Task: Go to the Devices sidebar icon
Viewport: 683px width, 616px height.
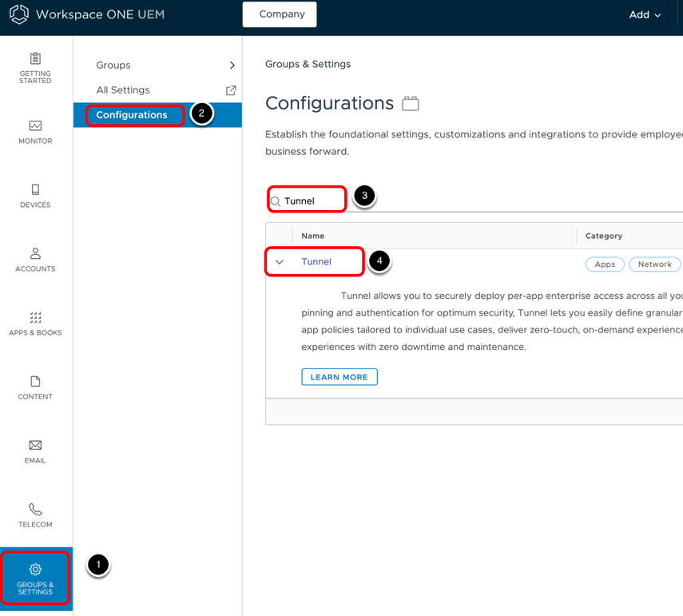Action: pyautogui.click(x=35, y=189)
